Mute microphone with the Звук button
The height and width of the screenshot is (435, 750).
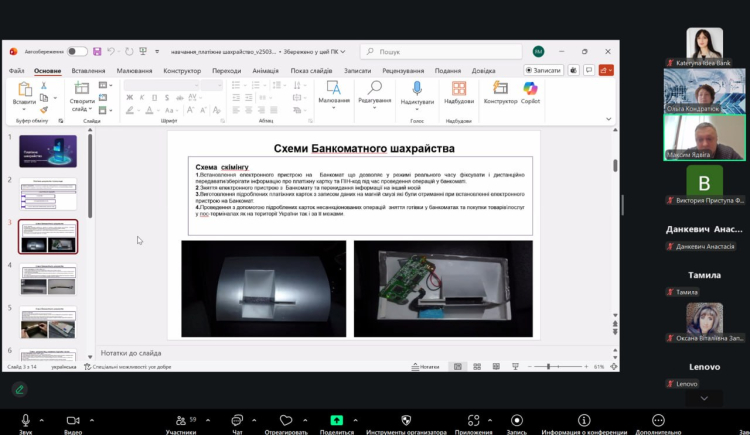(x=25, y=421)
